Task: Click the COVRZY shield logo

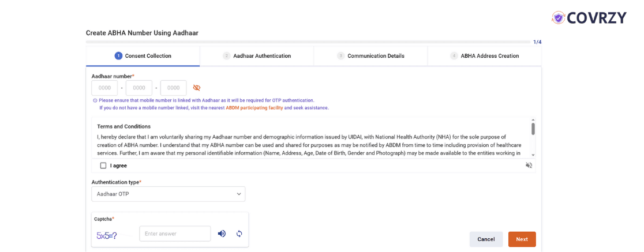Action: pos(558,18)
